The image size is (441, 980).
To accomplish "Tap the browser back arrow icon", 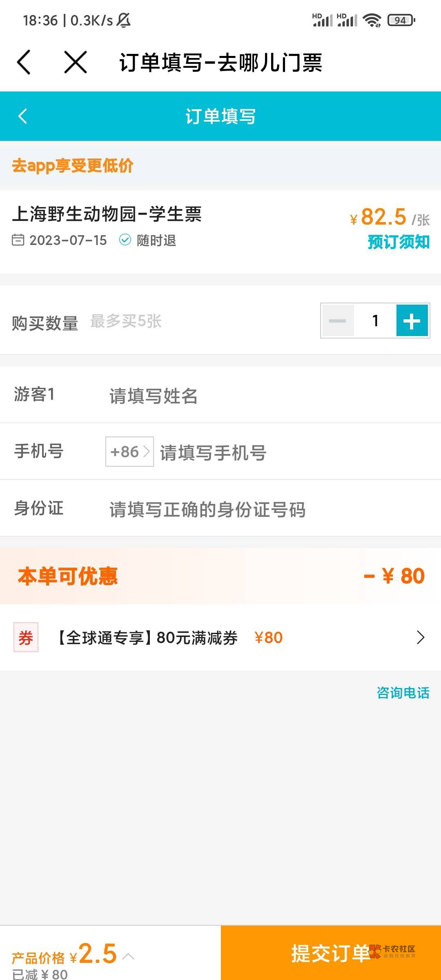I will (24, 62).
